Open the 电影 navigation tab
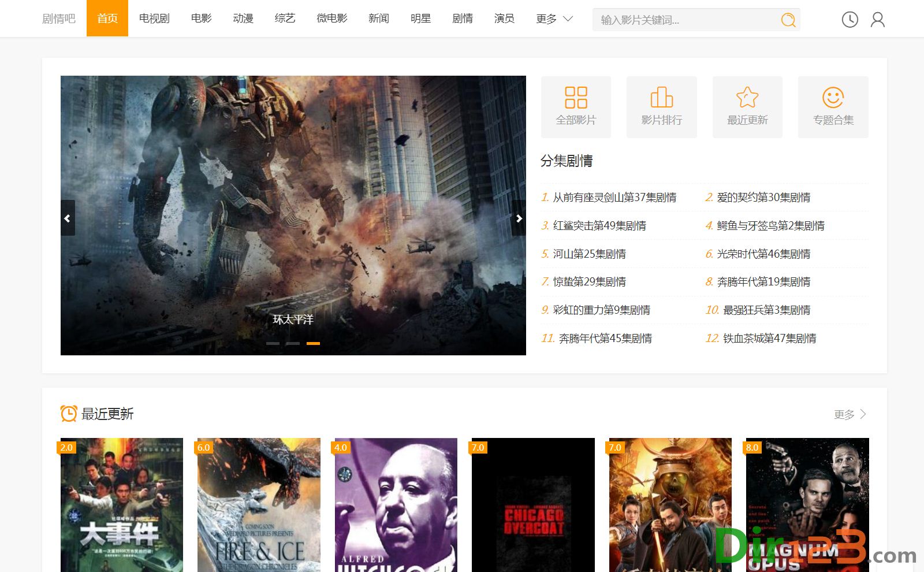The width and height of the screenshot is (924, 572). 202,18
